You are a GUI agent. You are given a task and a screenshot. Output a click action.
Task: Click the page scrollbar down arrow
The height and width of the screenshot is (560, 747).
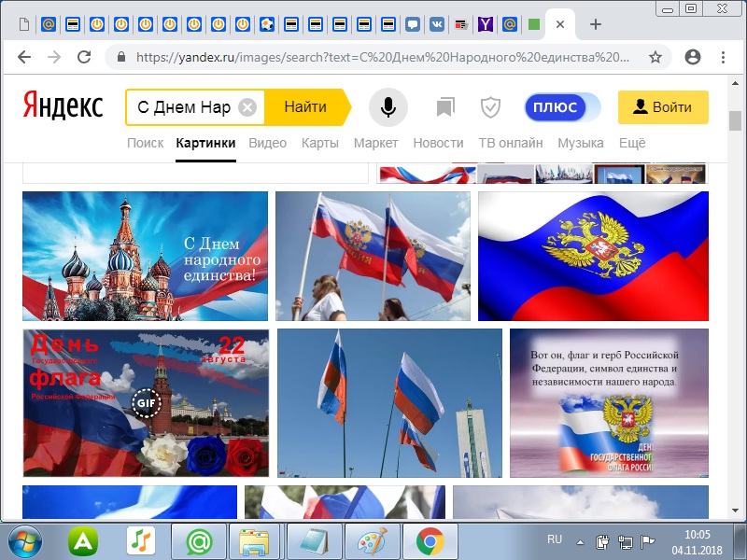point(736,511)
